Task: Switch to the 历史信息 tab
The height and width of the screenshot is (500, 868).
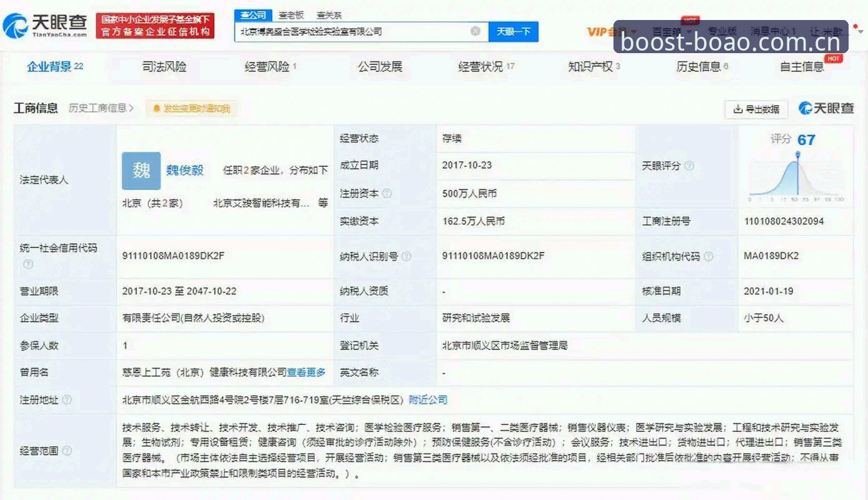Action: click(x=702, y=66)
